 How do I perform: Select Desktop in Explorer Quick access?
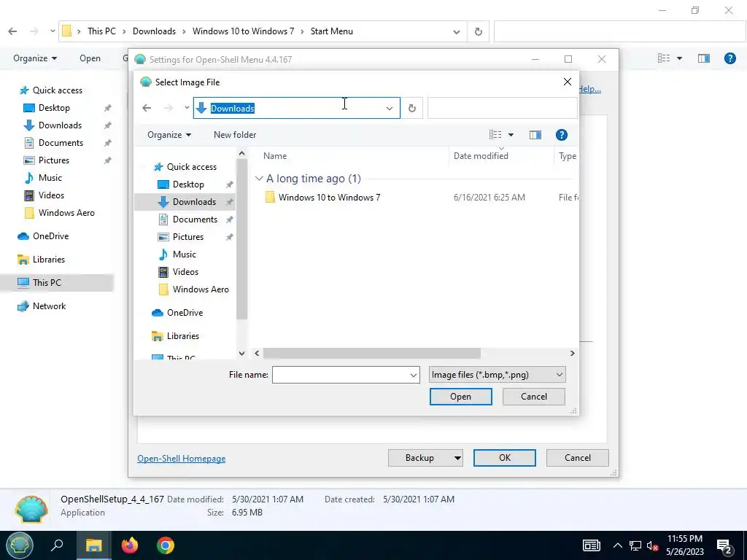pyautogui.click(x=54, y=108)
